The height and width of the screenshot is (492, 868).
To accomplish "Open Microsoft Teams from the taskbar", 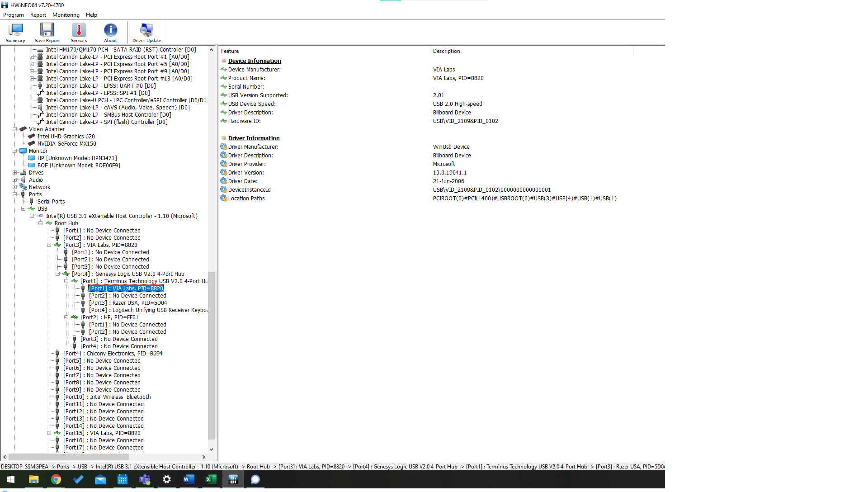I will click(x=144, y=479).
